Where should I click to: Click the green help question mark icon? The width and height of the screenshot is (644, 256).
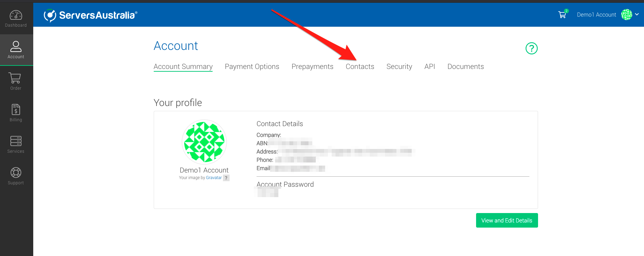(531, 48)
